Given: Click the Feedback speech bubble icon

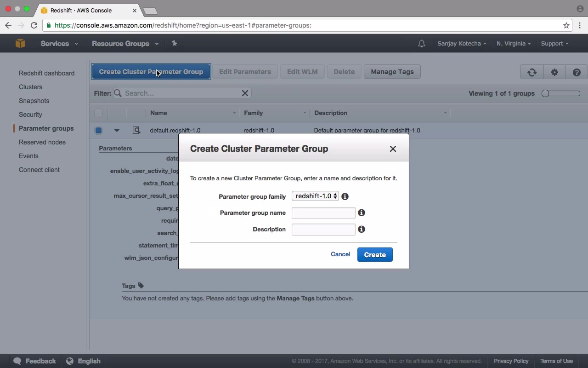Looking at the screenshot, I should [x=17, y=361].
